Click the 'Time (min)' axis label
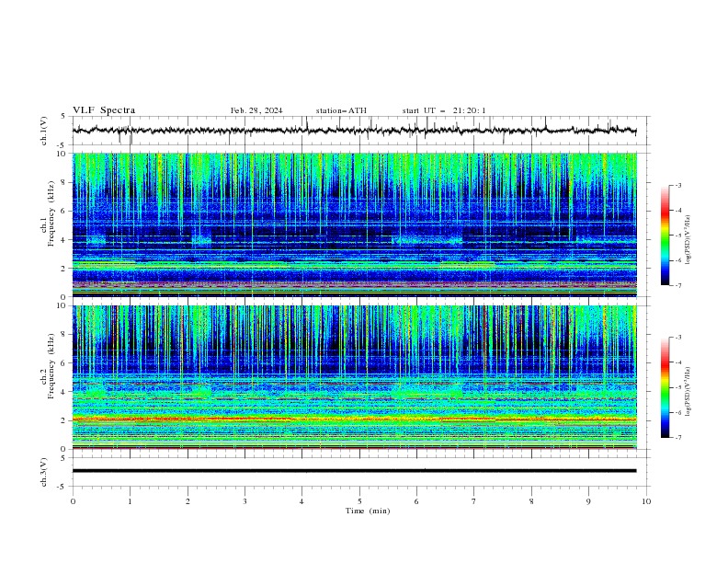This screenshot has width=728, height=563. [x=368, y=511]
